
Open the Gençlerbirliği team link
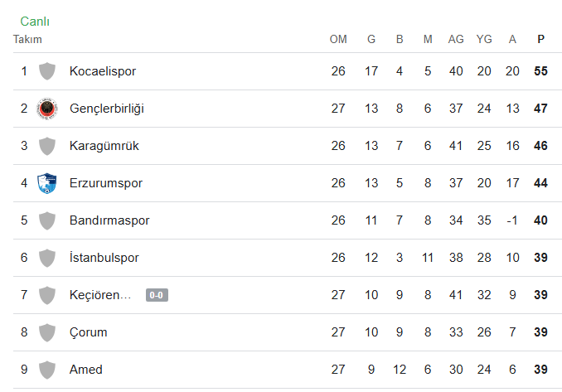[x=106, y=109]
